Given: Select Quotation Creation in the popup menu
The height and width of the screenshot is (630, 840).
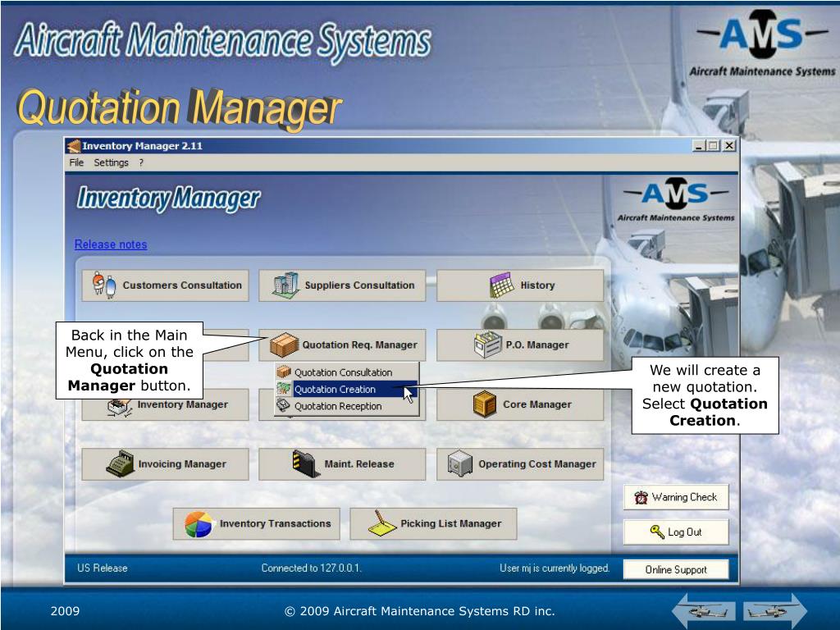Looking at the screenshot, I should [347, 389].
